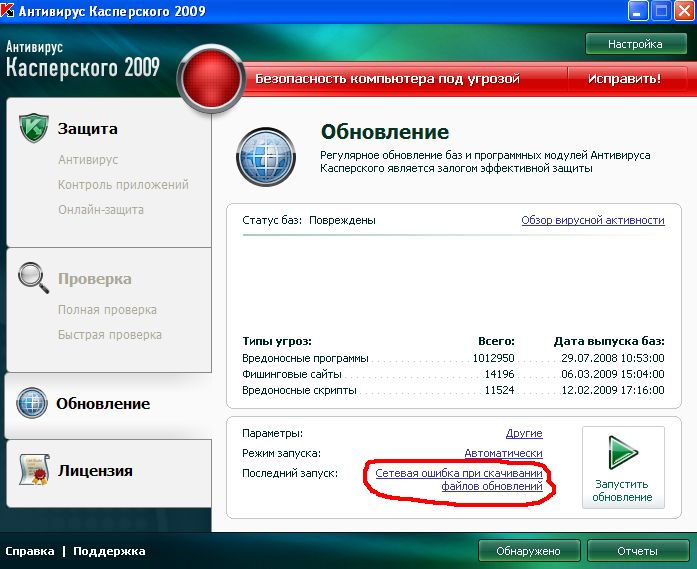Screen dimensions: 697x569
Task: Click Статус баз: Повреждены text
Action: tap(309, 220)
